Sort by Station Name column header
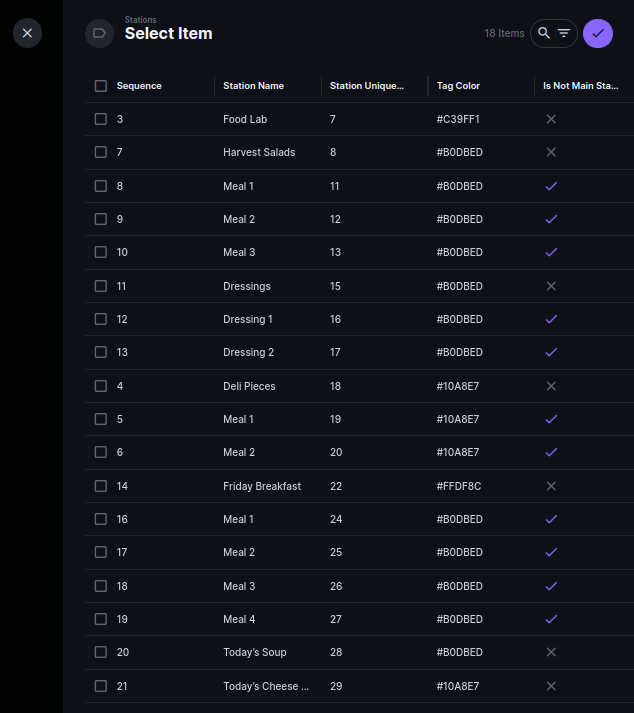Viewport: 634px width, 713px height. (x=253, y=86)
